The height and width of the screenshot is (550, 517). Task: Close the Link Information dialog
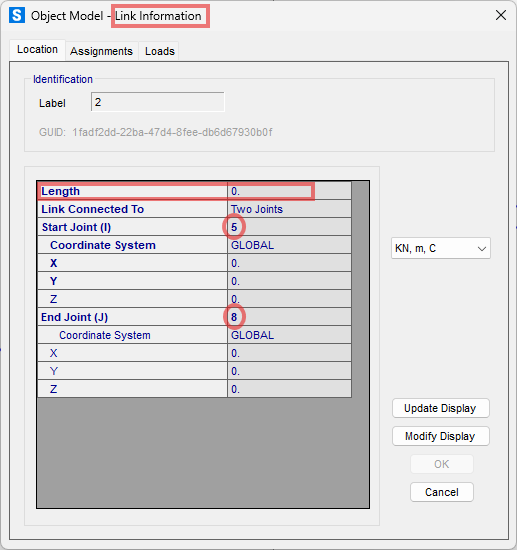(x=501, y=15)
